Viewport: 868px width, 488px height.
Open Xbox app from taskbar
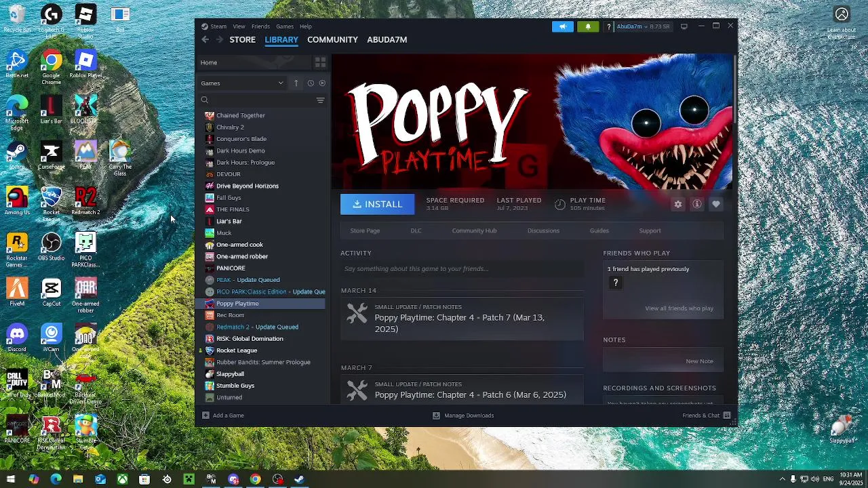pyautogui.click(x=122, y=479)
